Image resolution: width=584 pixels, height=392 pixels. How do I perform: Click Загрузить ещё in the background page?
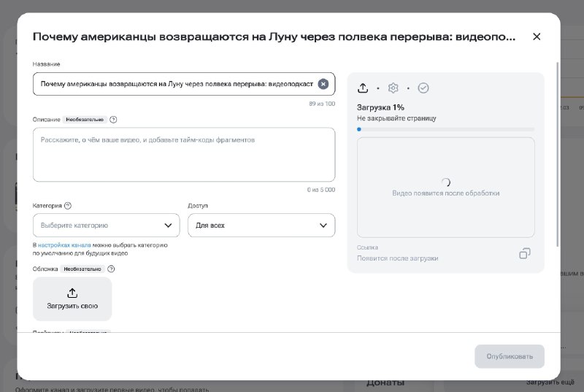point(550,383)
